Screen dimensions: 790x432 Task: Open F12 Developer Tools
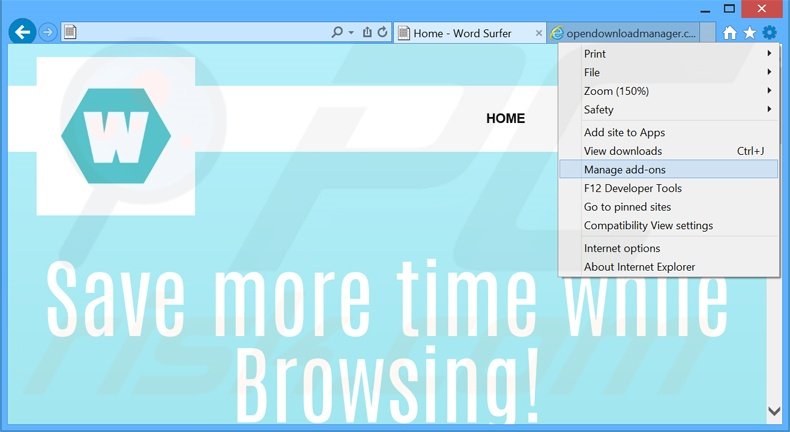click(669, 188)
